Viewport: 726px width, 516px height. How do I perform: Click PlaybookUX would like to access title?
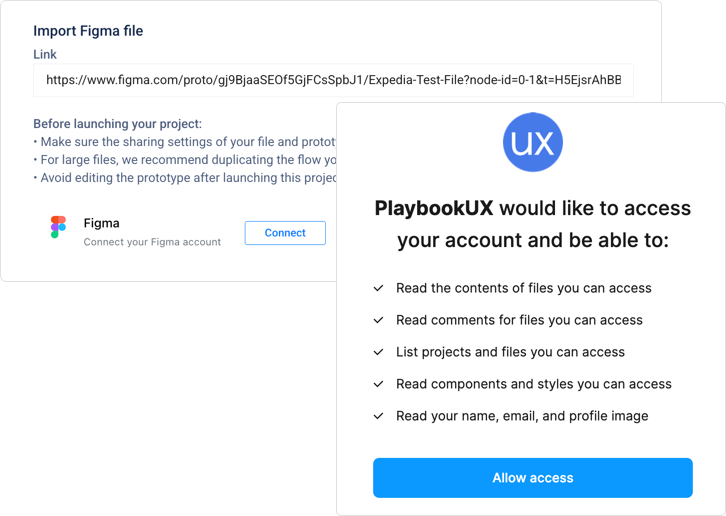pyautogui.click(x=533, y=224)
